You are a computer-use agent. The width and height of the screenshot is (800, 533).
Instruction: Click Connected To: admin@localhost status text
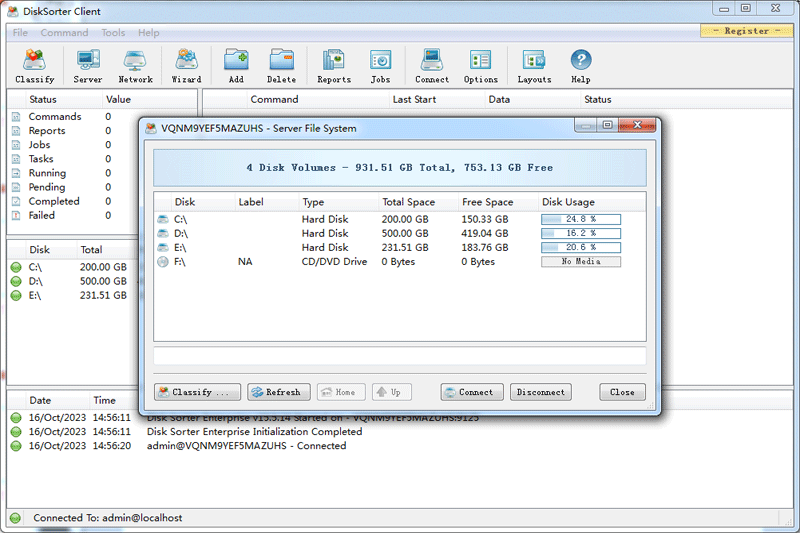(x=108, y=518)
